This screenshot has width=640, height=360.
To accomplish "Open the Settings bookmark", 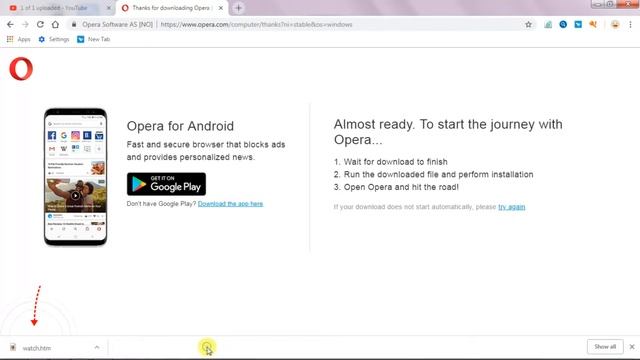I will click(x=54, y=39).
